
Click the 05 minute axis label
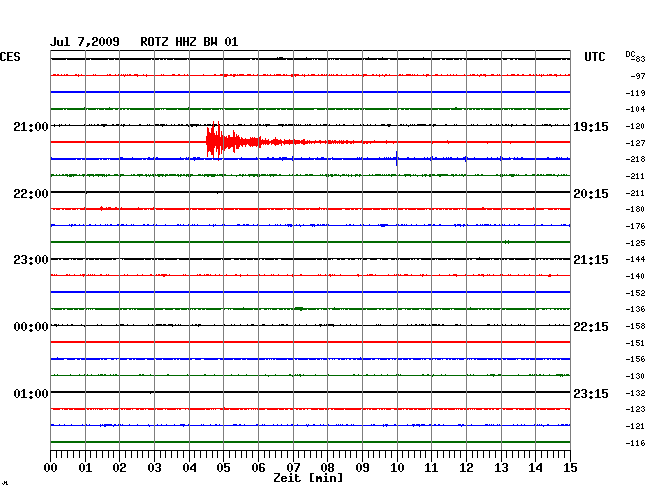tap(223, 468)
